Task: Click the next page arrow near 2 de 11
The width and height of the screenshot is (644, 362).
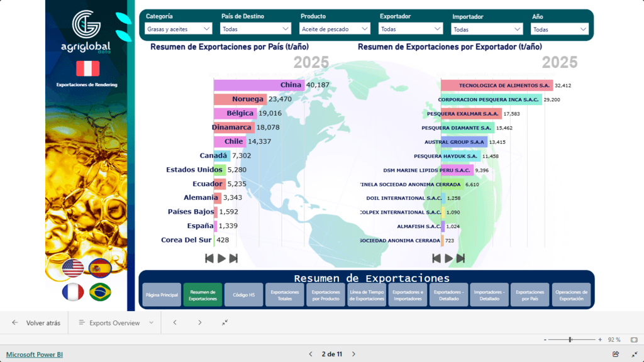Action: 353,354
